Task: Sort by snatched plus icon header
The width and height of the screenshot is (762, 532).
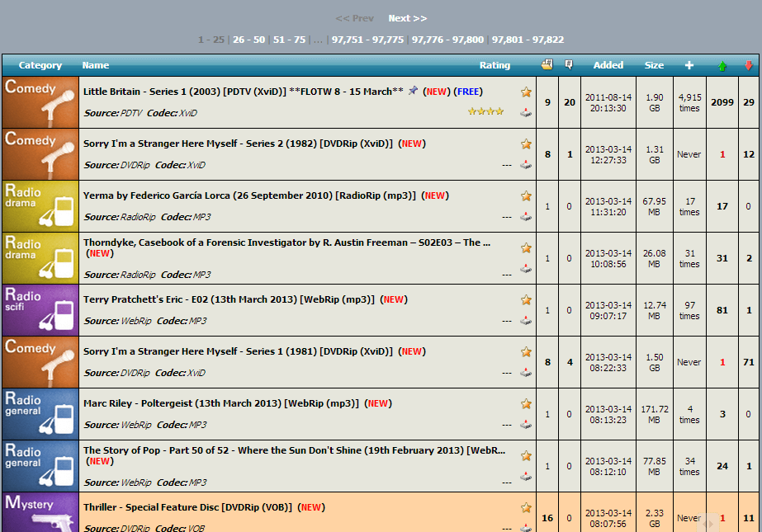Action: tap(689, 65)
